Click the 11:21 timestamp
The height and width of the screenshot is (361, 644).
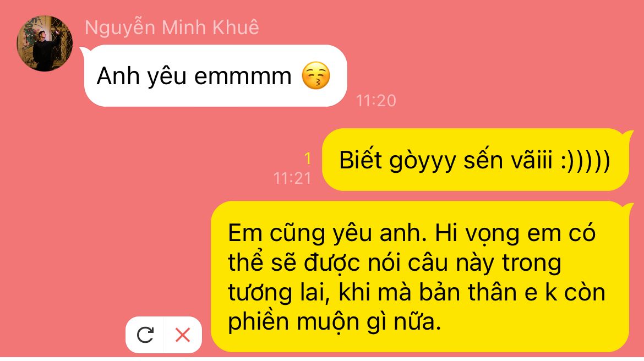(292, 178)
